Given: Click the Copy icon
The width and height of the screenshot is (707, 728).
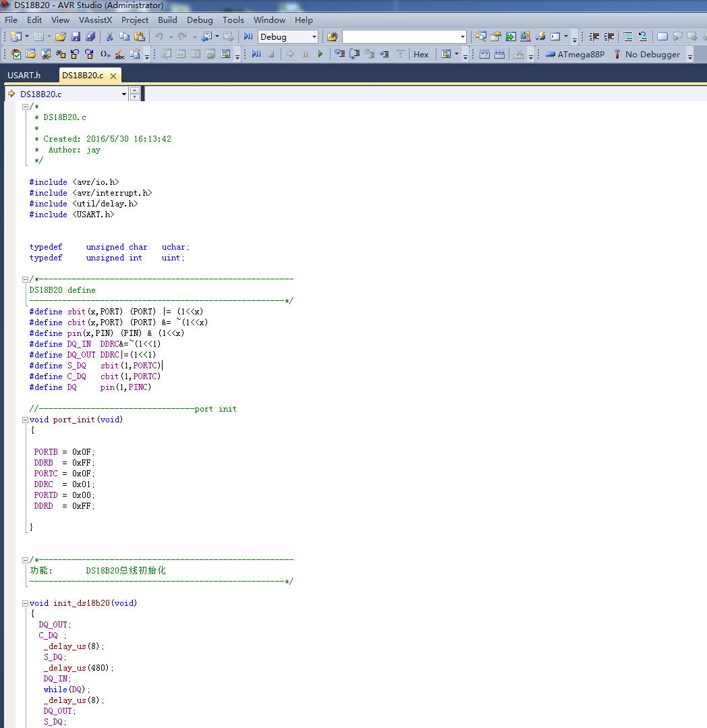Looking at the screenshot, I should click(124, 36).
